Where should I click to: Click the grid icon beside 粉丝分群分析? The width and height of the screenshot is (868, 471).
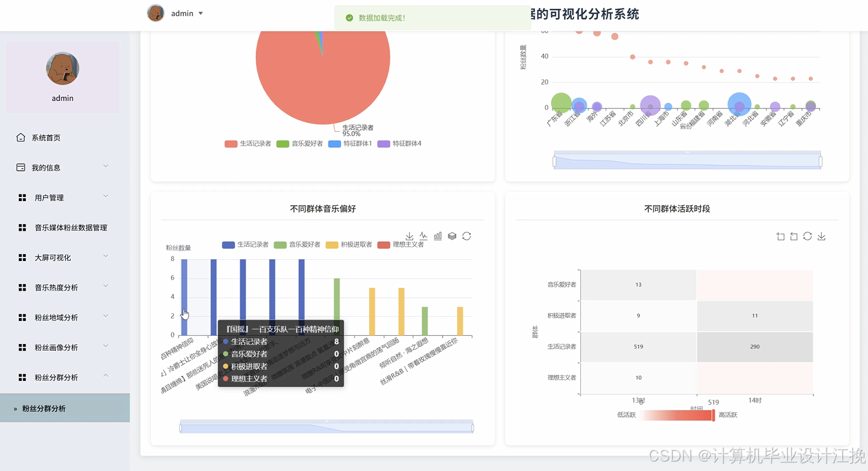click(x=23, y=377)
